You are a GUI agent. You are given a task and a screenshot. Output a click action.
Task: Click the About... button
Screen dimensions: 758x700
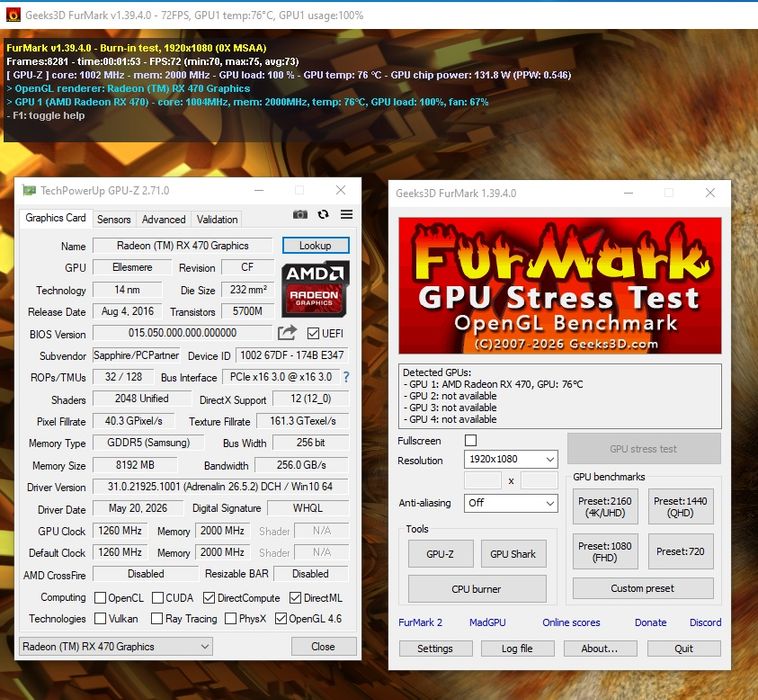[599, 648]
